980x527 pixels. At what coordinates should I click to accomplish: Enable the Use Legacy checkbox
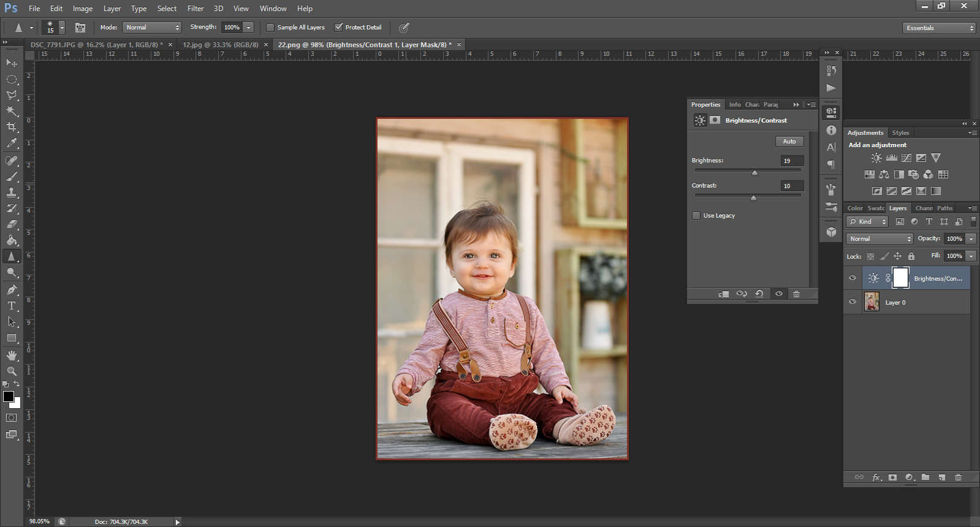(x=696, y=216)
